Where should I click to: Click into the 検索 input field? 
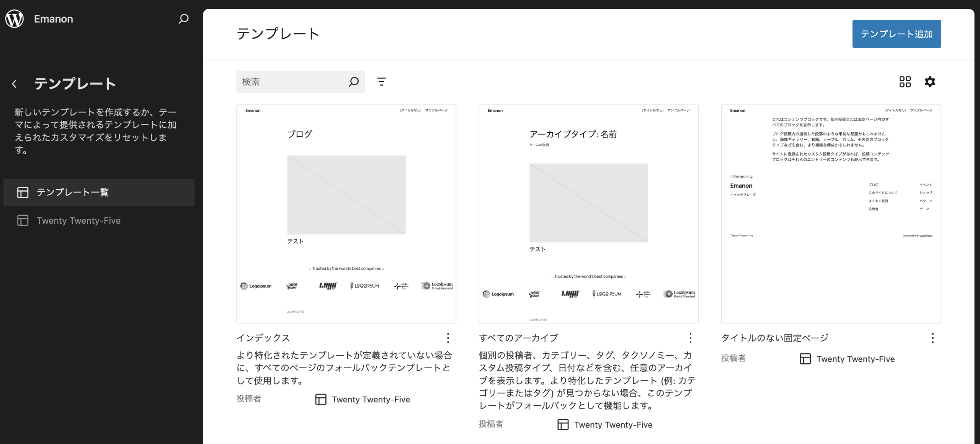point(291,81)
